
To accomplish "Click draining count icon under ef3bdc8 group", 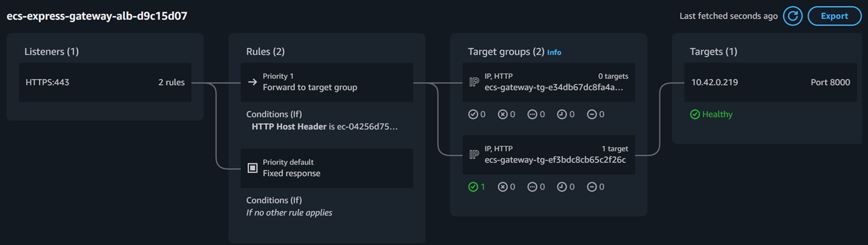I will [591, 187].
